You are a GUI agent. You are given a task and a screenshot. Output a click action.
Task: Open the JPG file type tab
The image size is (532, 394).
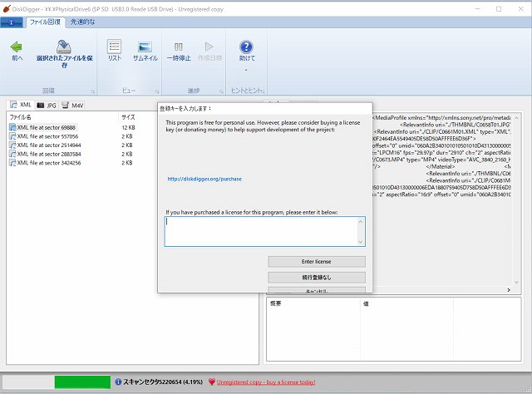pos(47,106)
